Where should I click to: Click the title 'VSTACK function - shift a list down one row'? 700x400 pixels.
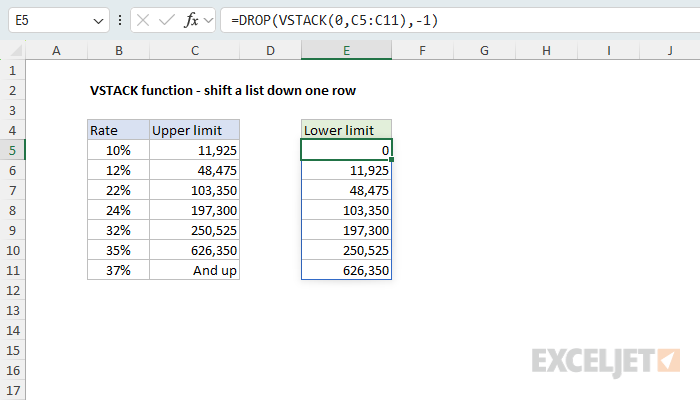point(223,91)
